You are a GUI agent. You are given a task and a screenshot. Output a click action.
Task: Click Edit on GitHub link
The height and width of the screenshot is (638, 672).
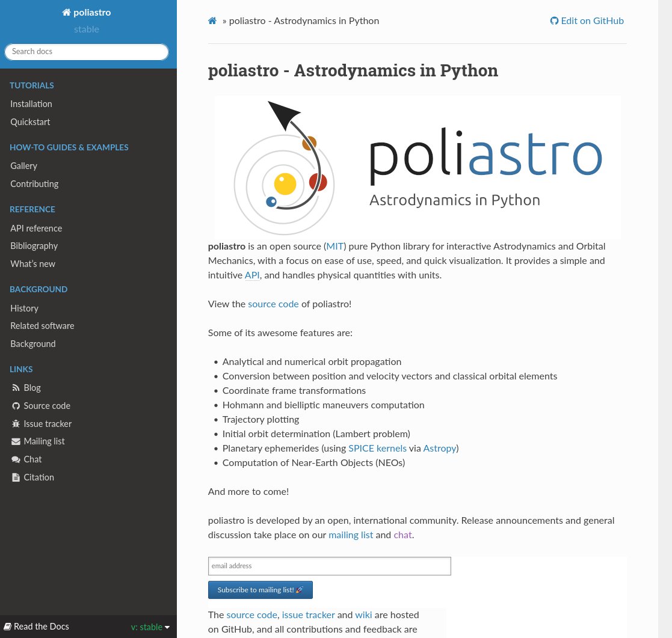(587, 21)
